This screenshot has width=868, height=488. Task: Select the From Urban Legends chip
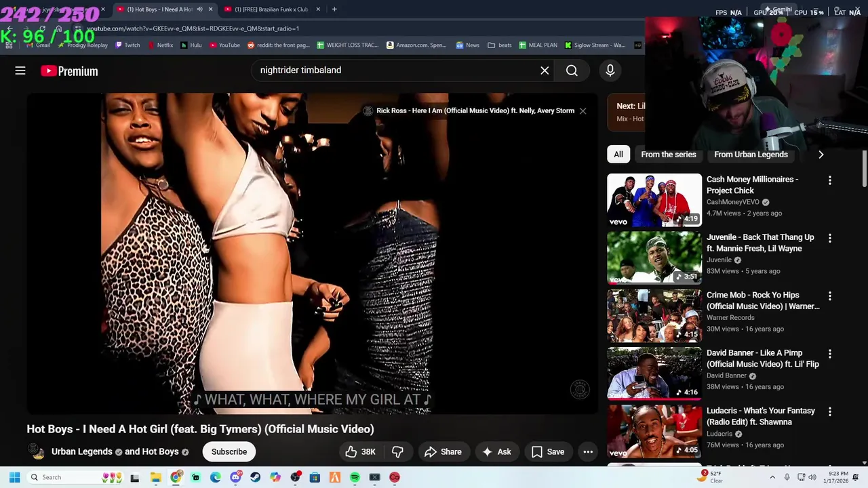click(x=751, y=155)
